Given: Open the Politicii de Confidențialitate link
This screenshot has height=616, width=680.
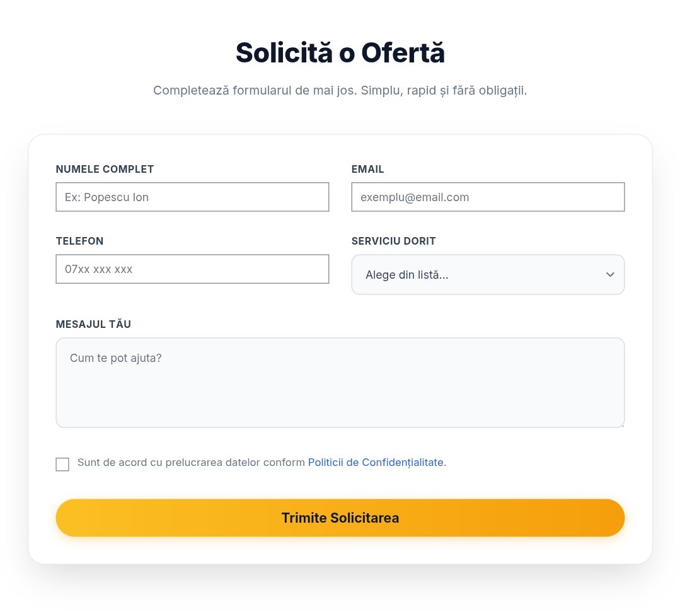Looking at the screenshot, I should (376, 462).
